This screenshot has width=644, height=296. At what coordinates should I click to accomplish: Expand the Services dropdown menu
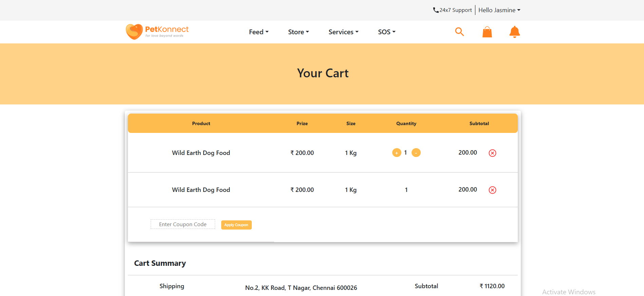click(343, 32)
